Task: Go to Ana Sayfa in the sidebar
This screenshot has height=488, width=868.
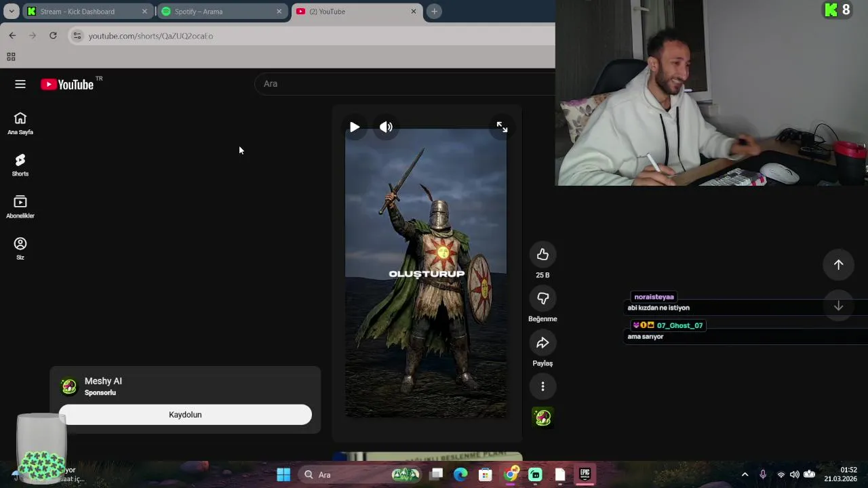Action: point(20,123)
